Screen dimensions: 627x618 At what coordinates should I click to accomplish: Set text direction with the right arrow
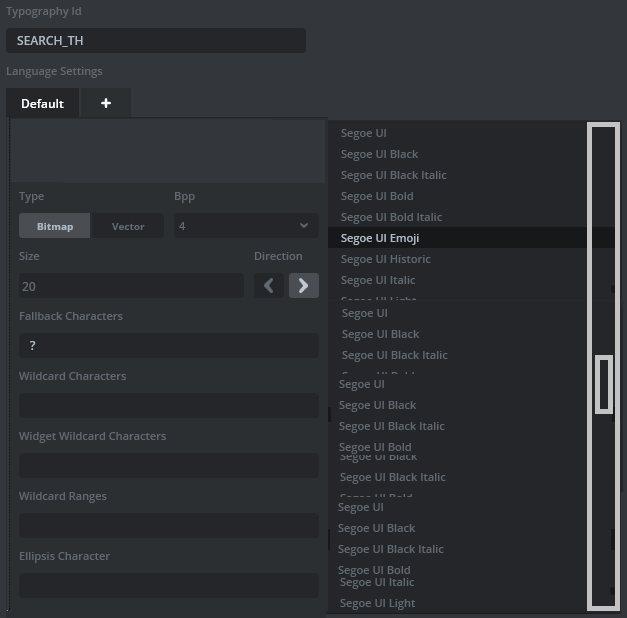click(x=304, y=286)
